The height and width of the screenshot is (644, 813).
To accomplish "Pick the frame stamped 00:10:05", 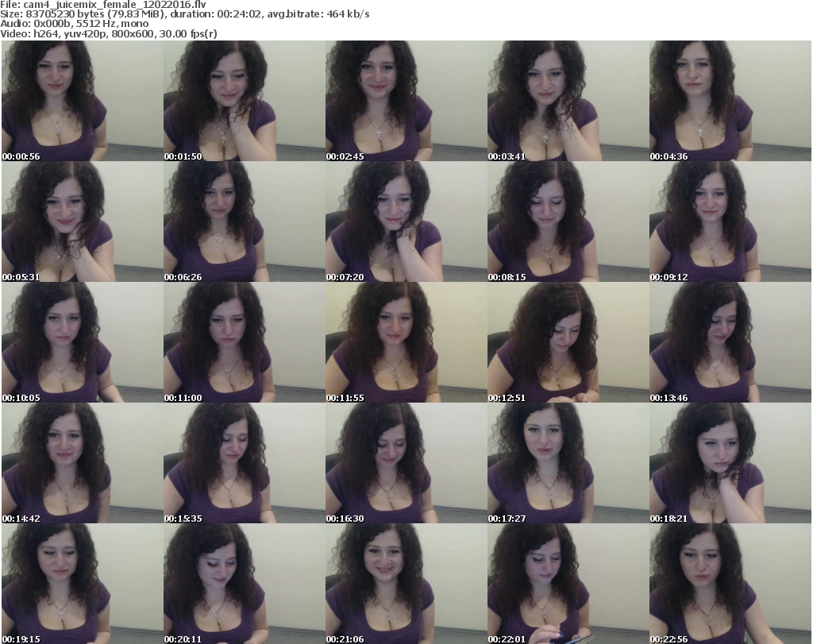I will pos(83,342).
